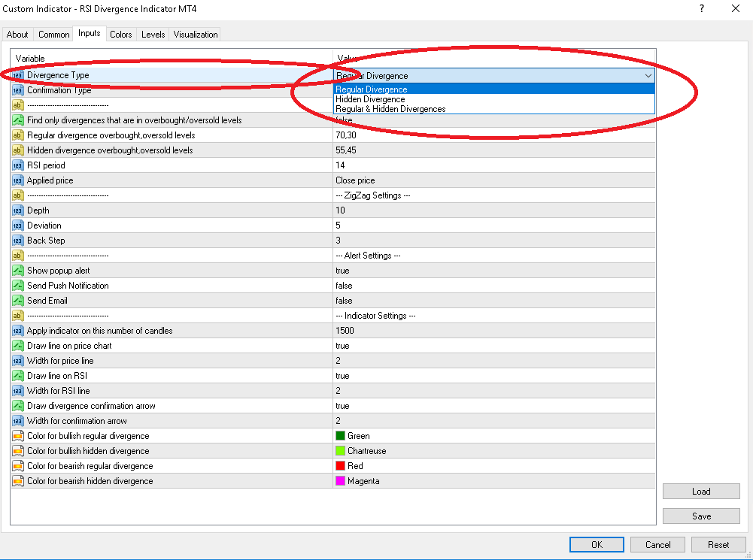Click the string icon beside Regular divergence overbought,oversold levels
753x560 pixels.
point(18,135)
